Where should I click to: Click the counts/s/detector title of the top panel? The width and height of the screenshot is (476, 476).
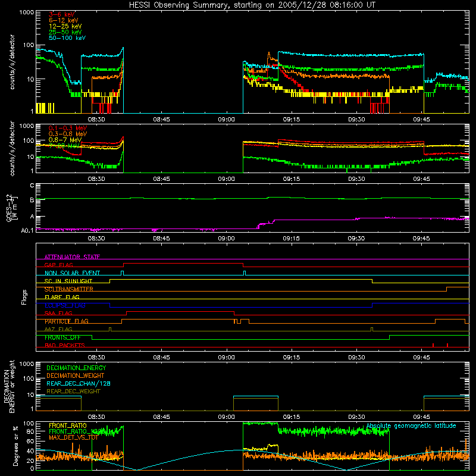(12, 62)
